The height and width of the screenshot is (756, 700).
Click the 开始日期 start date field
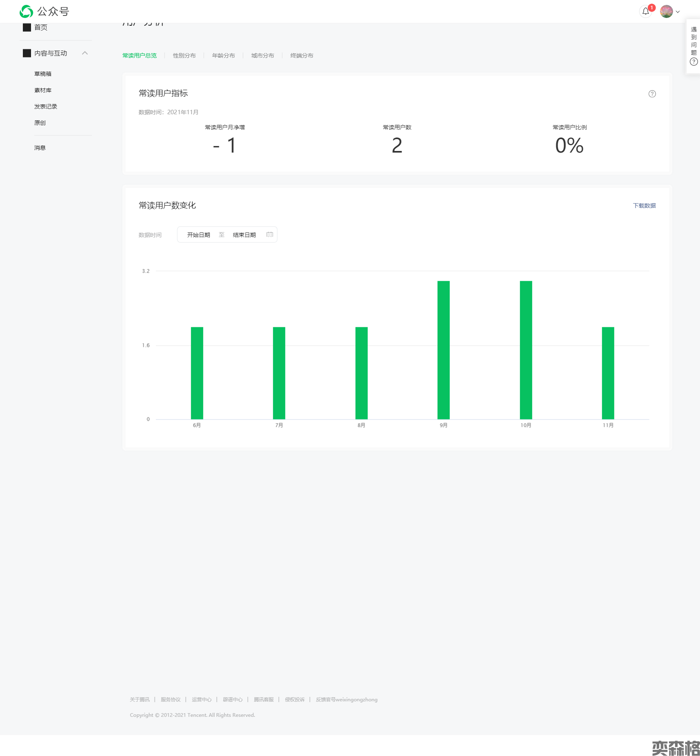[x=198, y=235]
